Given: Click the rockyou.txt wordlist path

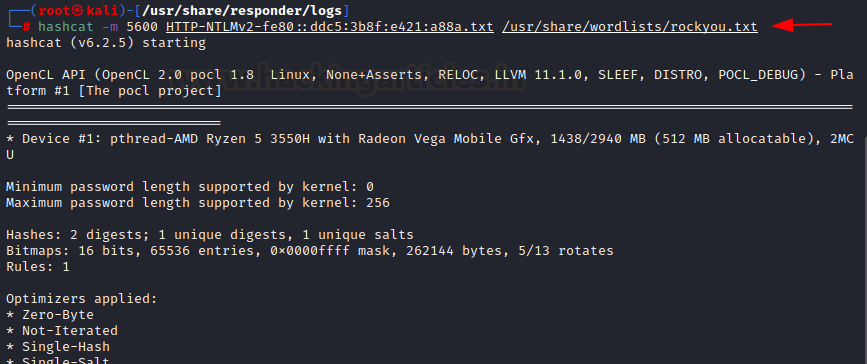Looking at the screenshot, I should 630,27.
